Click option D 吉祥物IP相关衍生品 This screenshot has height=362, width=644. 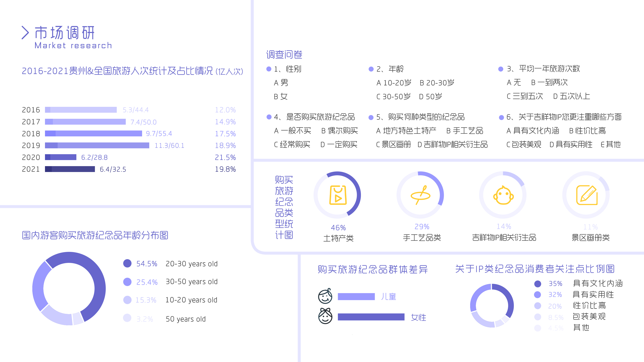click(x=453, y=144)
